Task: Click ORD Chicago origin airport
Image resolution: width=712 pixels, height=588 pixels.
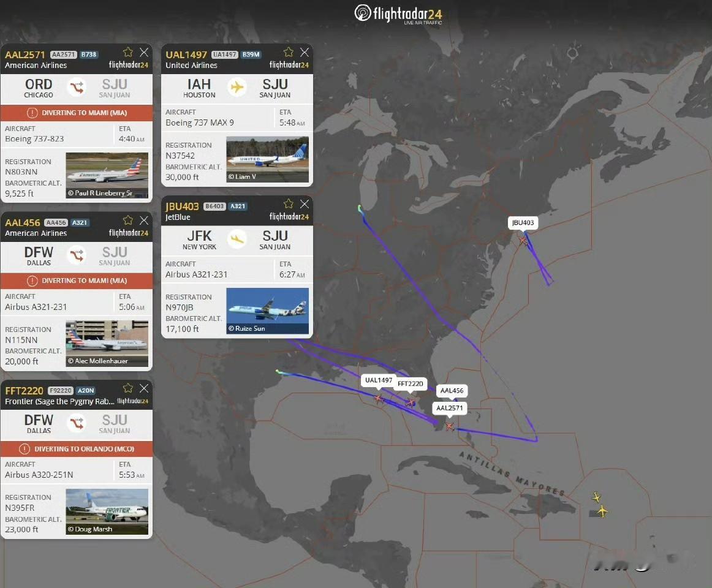Action: (x=39, y=88)
